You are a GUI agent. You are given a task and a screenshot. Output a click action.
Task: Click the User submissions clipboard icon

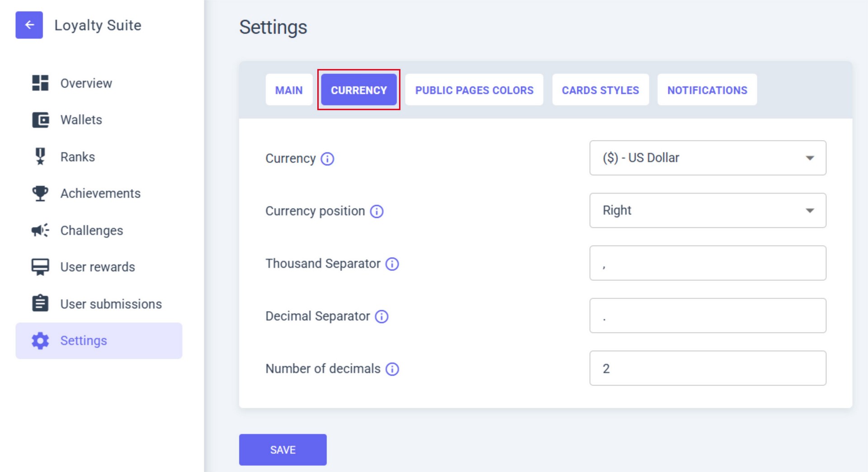tap(40, 303)
